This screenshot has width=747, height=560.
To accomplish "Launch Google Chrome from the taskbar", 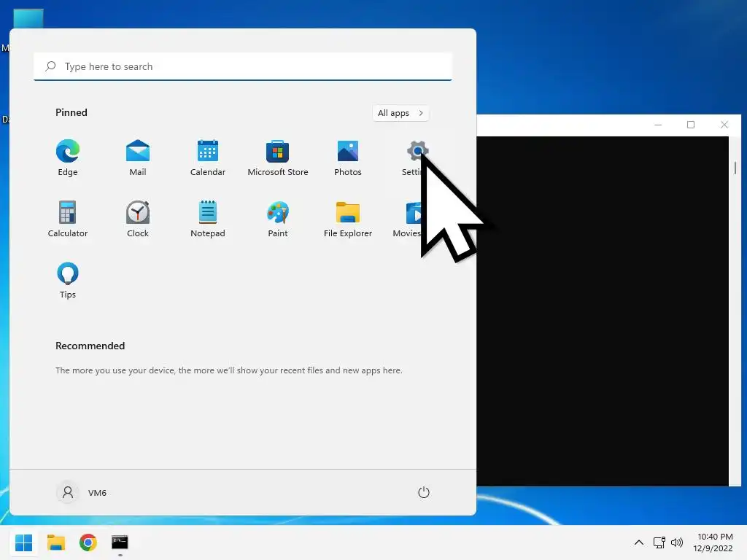I will click(88, 542).
